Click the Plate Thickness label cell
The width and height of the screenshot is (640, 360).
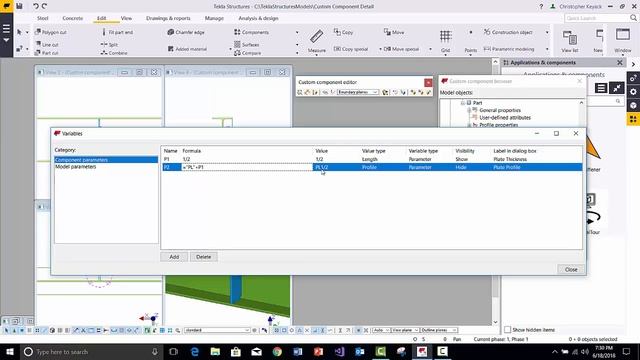510,159
